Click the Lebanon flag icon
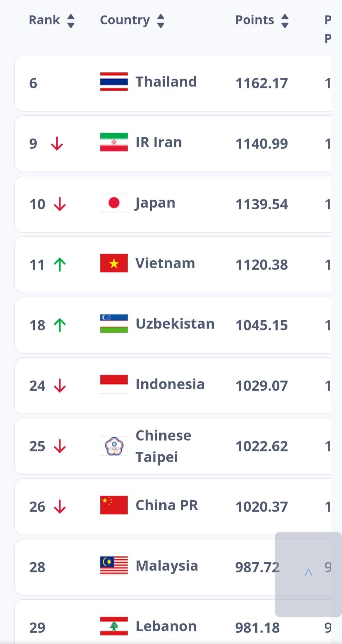This screenshot has width=342, height=644. tap(114, 626)
